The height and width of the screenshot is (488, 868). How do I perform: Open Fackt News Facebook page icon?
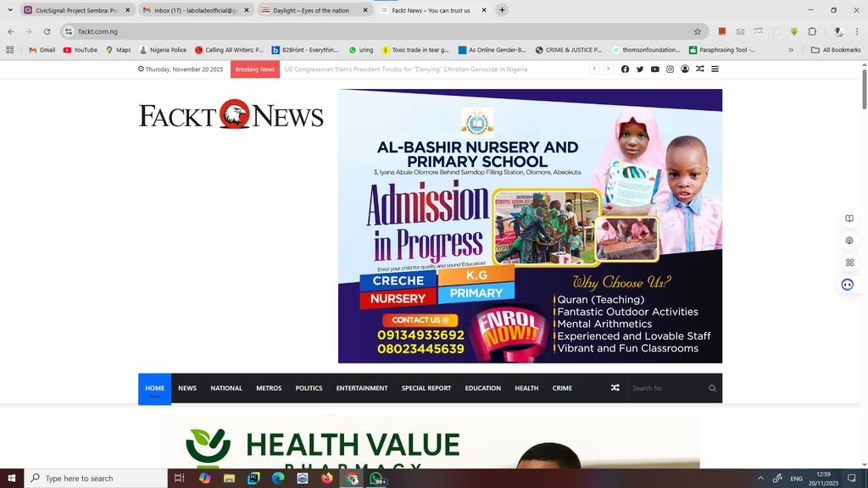625,69
